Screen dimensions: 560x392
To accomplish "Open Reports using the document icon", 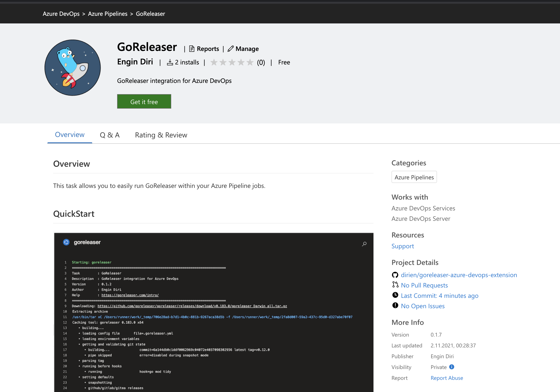I will [x=192, y=48].
